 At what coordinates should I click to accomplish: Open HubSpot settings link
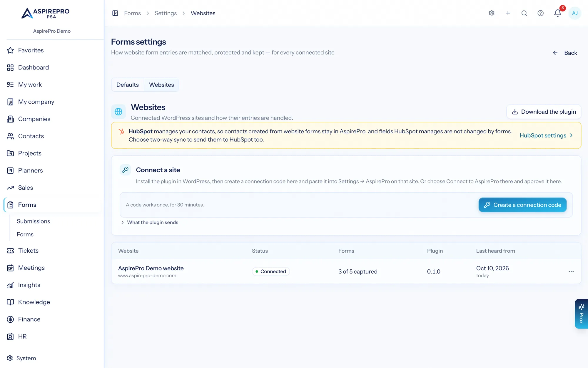coord(546,135)
